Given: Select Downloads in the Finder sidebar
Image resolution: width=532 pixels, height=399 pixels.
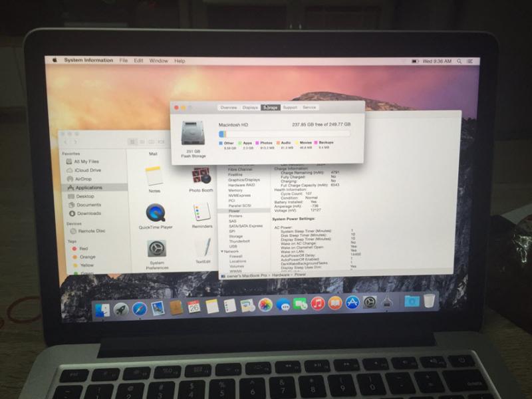Looking at the screenshot, I should tap(88, 213).
